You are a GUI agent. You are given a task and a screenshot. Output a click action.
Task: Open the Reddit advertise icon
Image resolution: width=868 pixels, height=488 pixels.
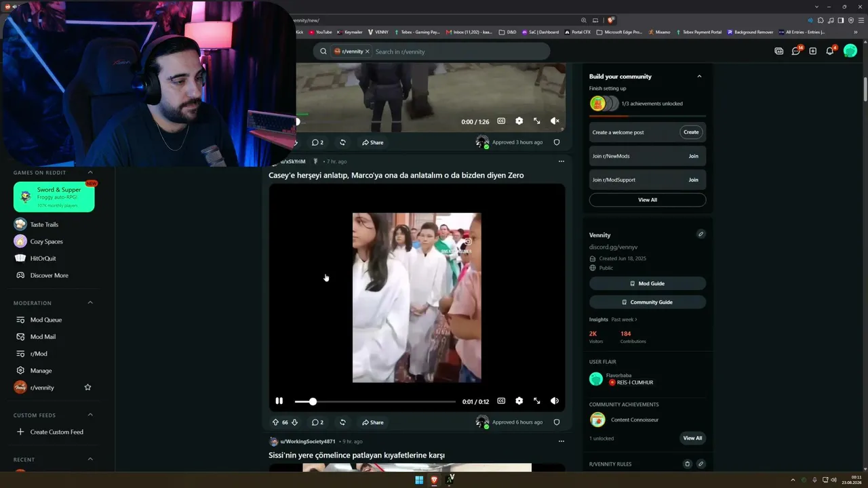(x=778, y=51)
